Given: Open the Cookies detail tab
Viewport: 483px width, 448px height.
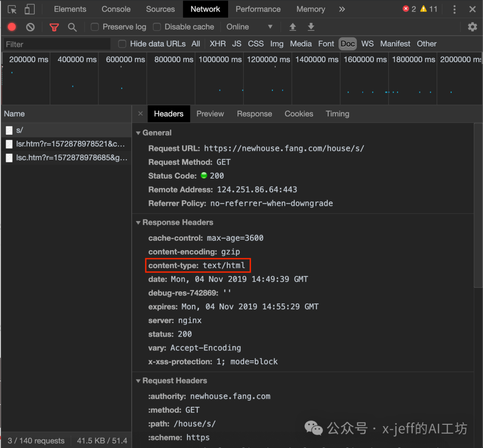Looking at the screenshot, I should point(299,114).
